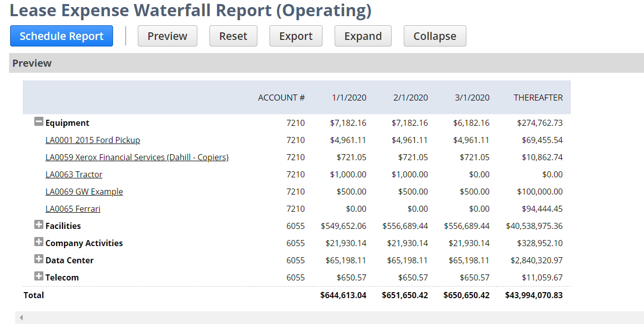The width and height of the screenshot is (644, 330).
Task: Expand all report groups using Expand
Action: [x=363, y=36]
